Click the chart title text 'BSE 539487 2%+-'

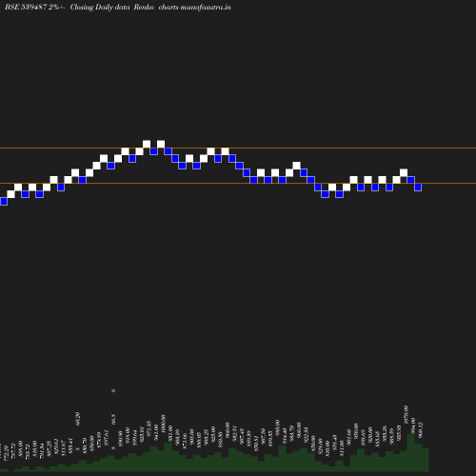tap(35, 8)
